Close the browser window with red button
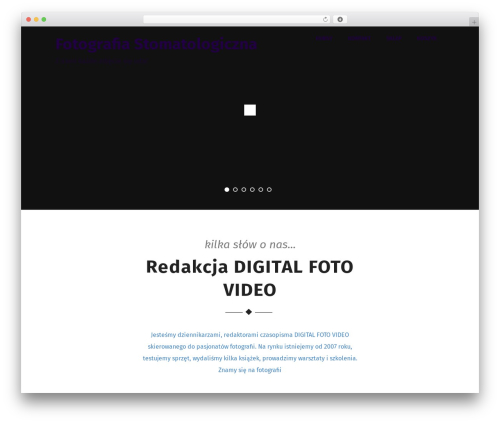The width and height of the screenshot is (500, 423). 29,19
